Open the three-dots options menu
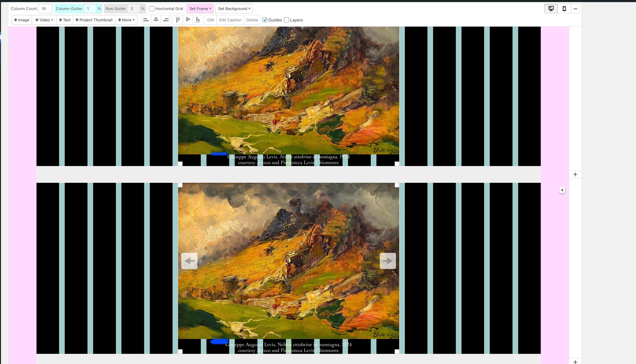The width and height of the screenshot is (636, 364). click(575, 9)
